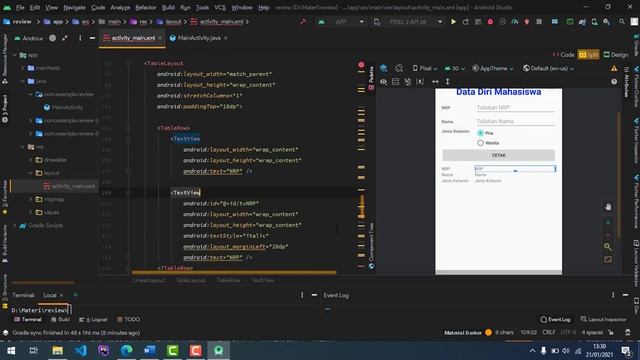Image resolution: width=640 pixels, height=360 pixels.
Task: Select the Wanita radio button in preview
Action: [480, 143]
